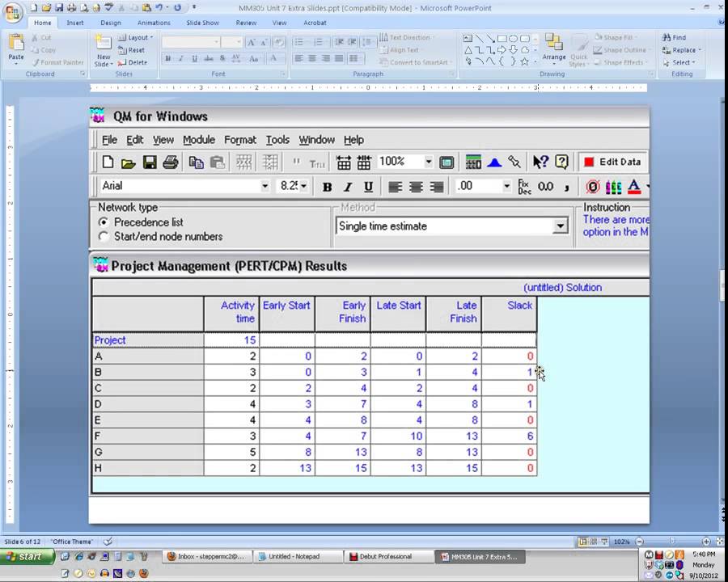Click the Reset button in Slides group
Image resolution: width=728 pixels, height=582 pixels.
(131, 50)
